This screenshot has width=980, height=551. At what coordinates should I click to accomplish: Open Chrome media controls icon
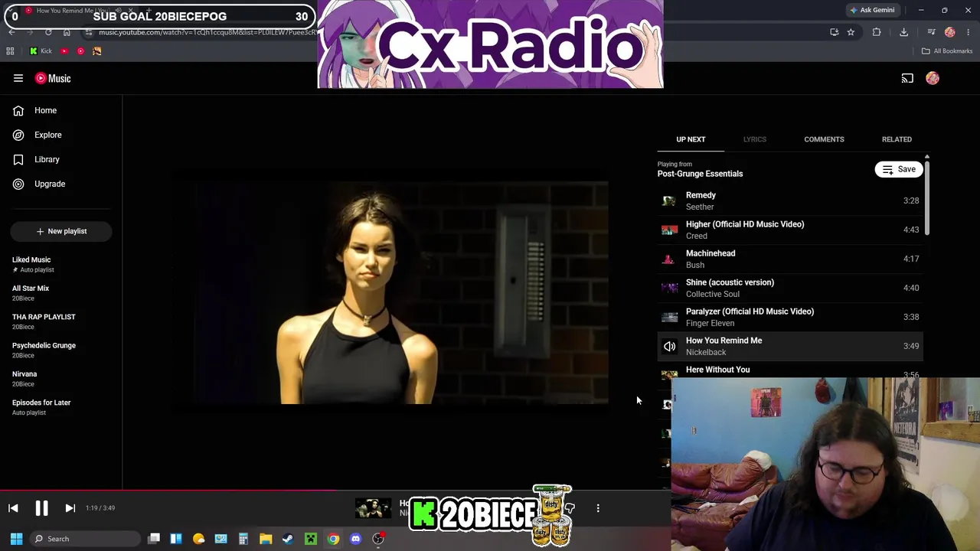point(931,32)
